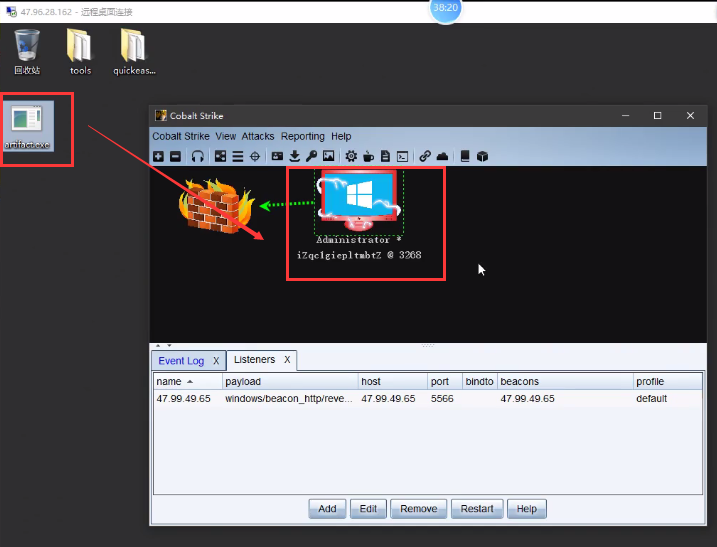Select the Administrator beacon host in graph
The image size is (717, 547).
pyautogui.click(x=357, y=198)
